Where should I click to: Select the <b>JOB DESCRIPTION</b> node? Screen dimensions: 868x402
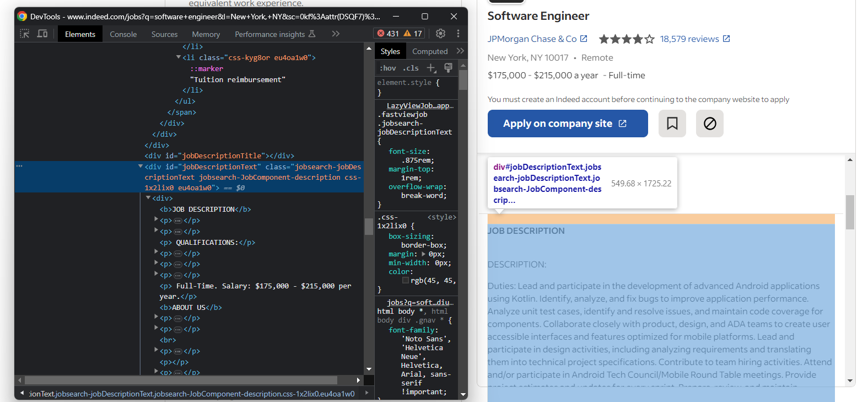(205, 209)
